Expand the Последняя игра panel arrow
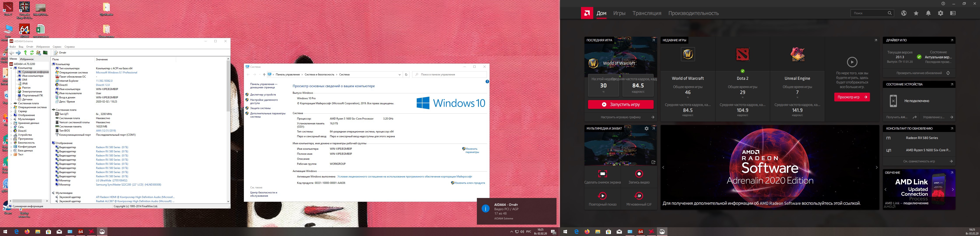 (x=654, y=40)
